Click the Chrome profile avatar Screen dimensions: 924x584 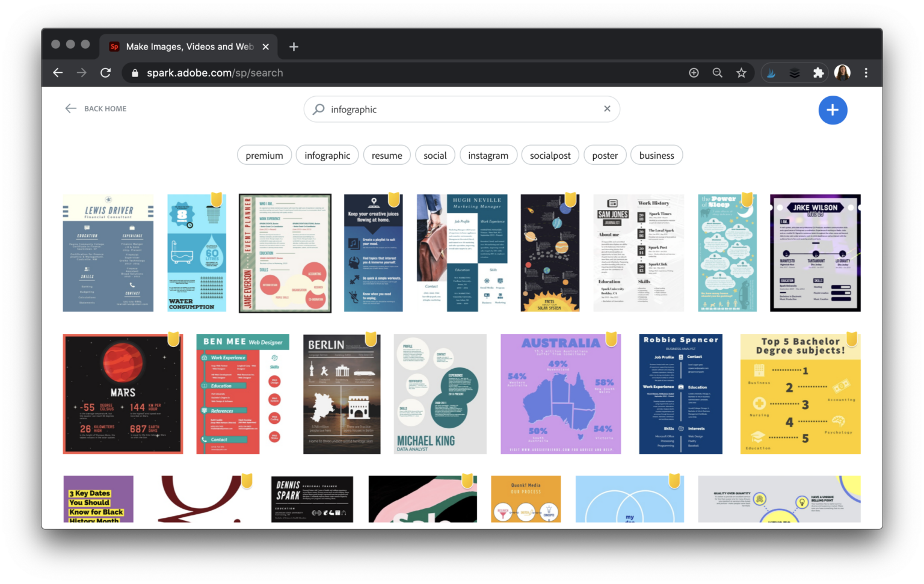click(x=842, y=72)
